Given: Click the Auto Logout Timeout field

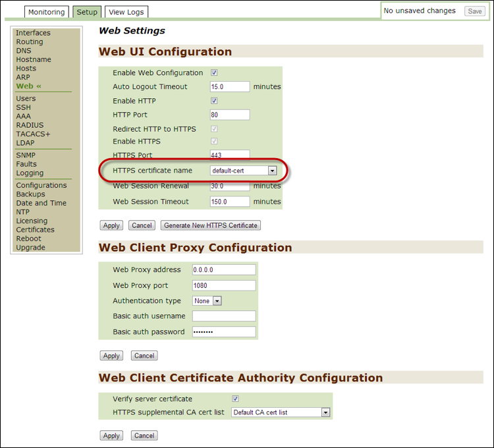Looking at the screenshot, I should pos(230,87).
